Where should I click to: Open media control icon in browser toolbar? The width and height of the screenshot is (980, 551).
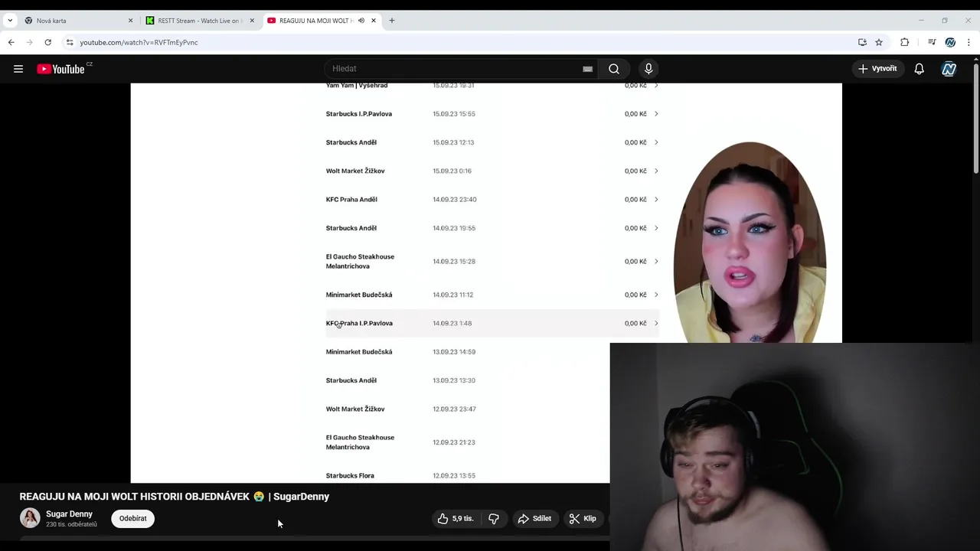(x=932, y=42)
